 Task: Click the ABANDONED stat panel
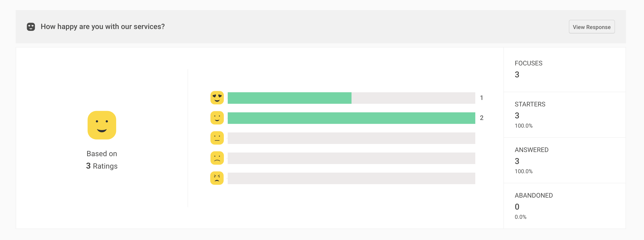click(x=564, y=206)
